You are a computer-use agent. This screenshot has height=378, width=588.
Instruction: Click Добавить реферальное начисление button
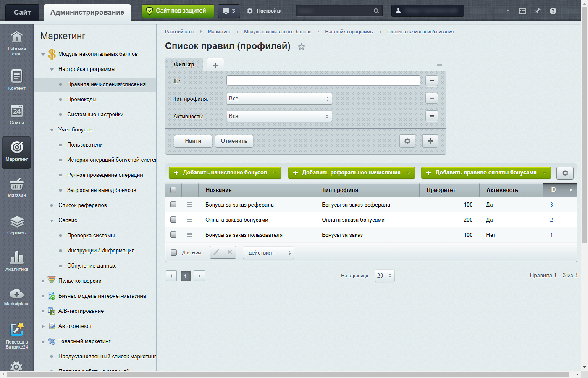coord(351,173)
